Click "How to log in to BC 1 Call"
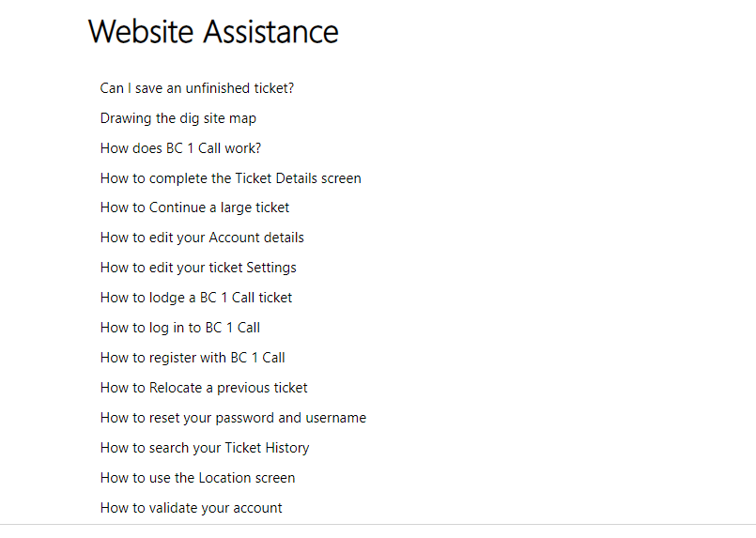The width and height of the screenshot is (756, 538). [180, 328]
